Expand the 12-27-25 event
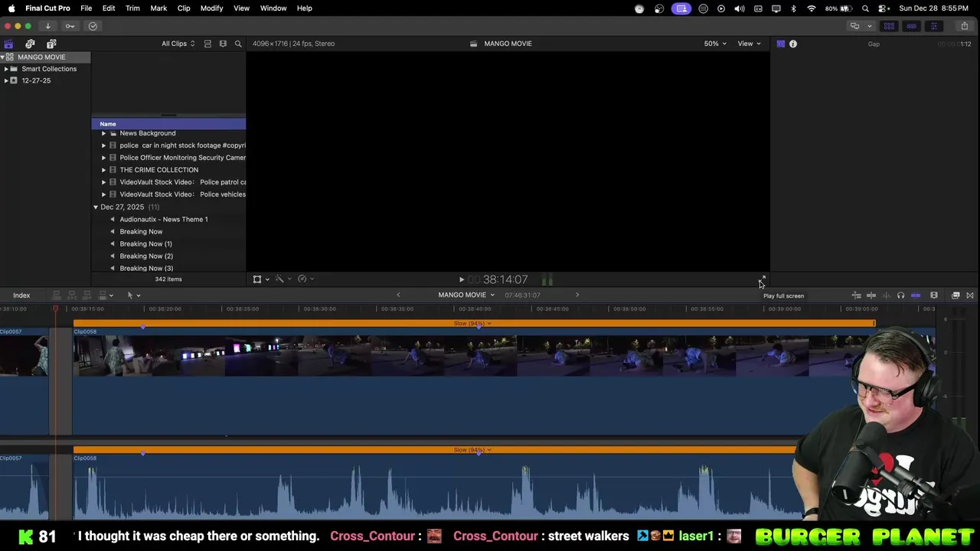This screenshot has width=980, height=551. coord(6,80)
